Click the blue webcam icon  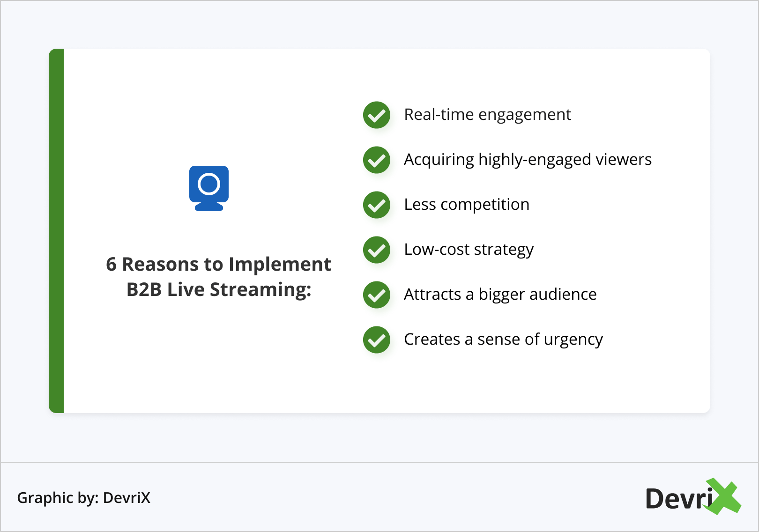(209, 188)
